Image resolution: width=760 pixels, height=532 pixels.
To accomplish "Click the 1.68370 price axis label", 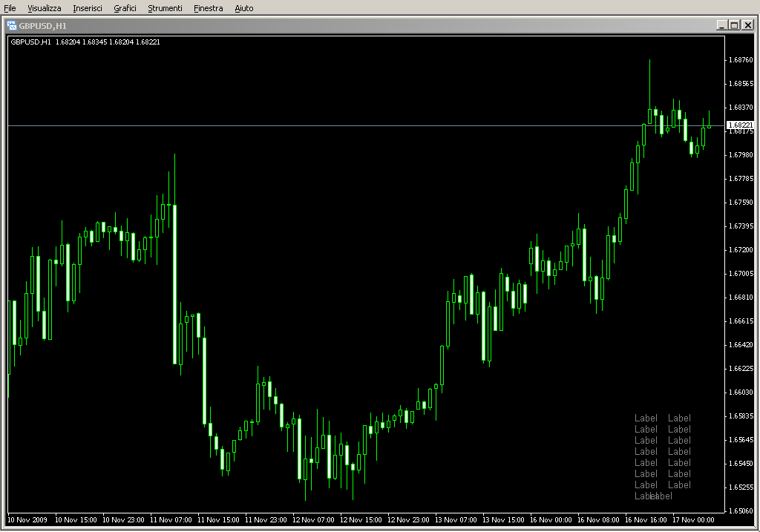I will (741, 108).
